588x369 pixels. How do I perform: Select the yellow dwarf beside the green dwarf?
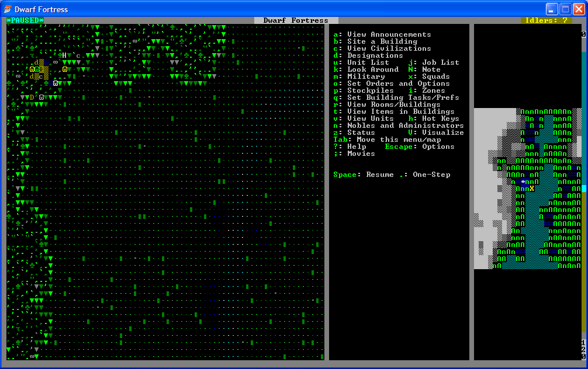pos(32,69)
